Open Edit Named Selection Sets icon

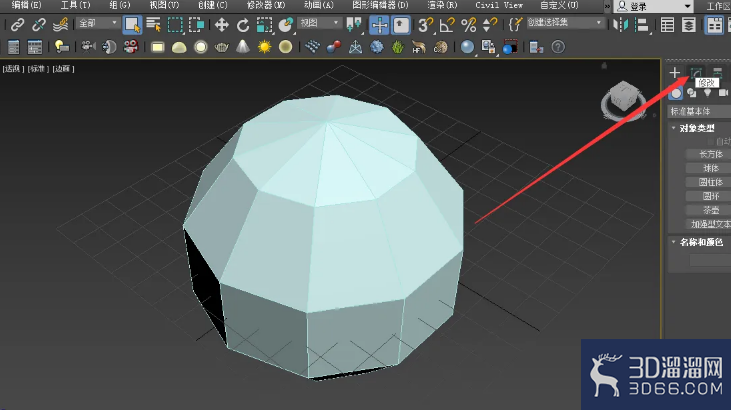(x=515, y=24)
